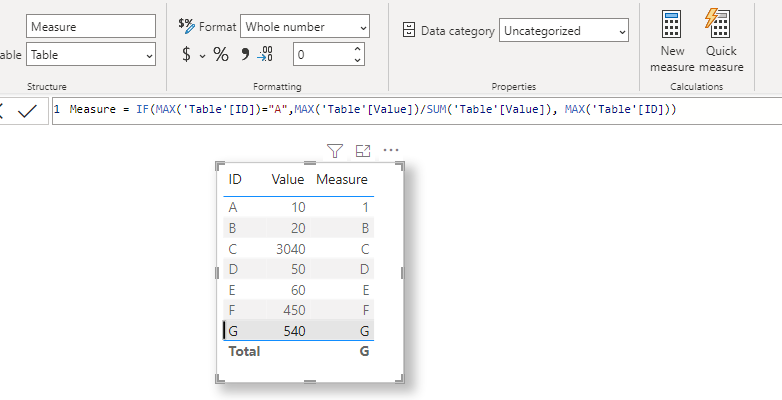Sort by the Measure column header
This screenshot has width=782, height=400.
pos(342,180)
